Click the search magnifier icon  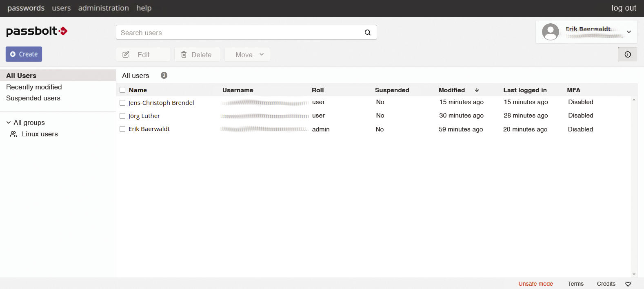coord(368,33)
